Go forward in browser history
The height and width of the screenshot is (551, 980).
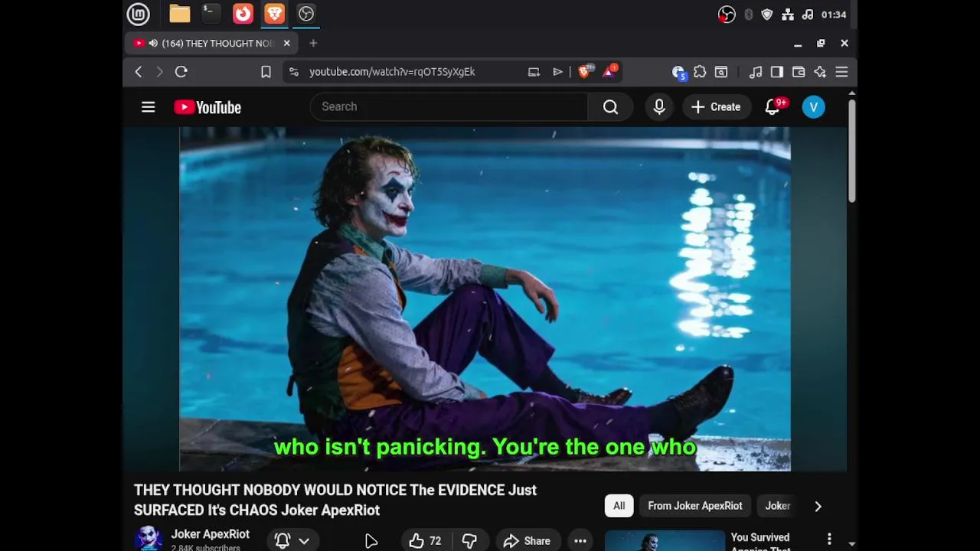point(159,72)
